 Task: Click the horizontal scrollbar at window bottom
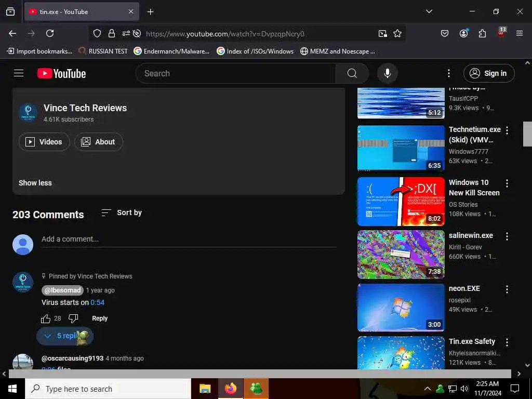260,374
